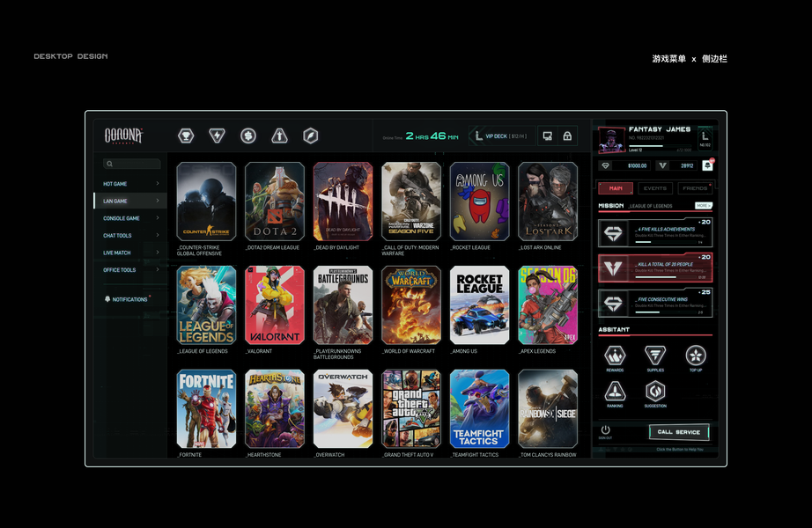
Task: Open the Dota 2 game cover
Action: point(275,202)
